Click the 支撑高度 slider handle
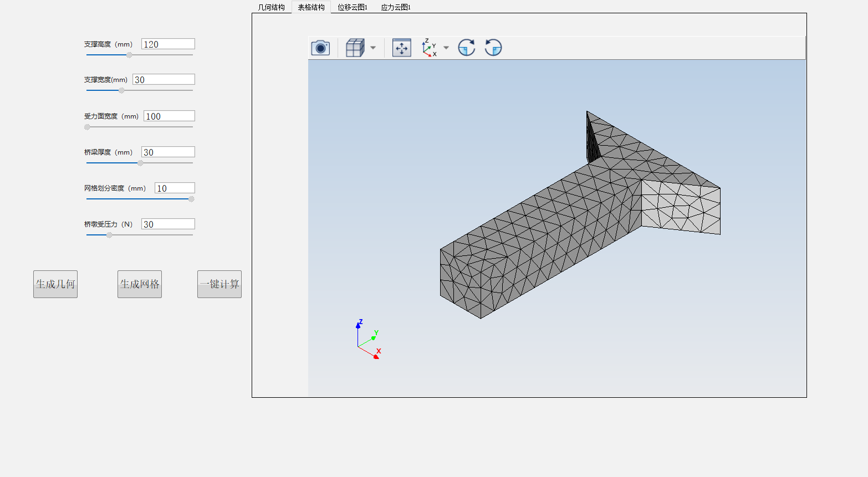Viewport: 868px width, 477px height. [x=129, y=55]
